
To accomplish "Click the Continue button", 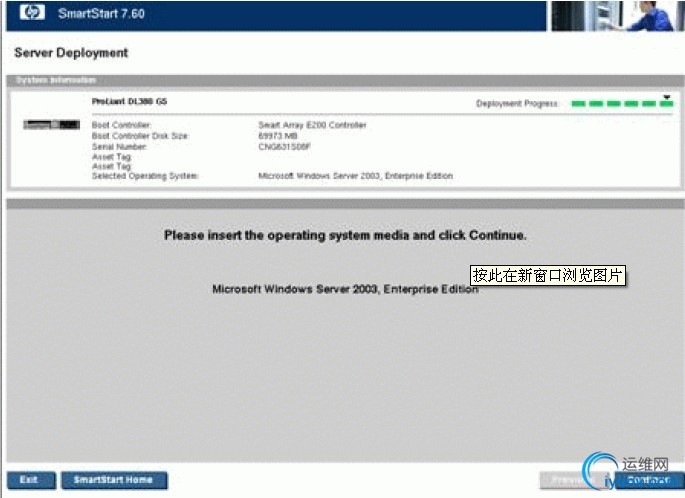I will [x=649, y=480].
